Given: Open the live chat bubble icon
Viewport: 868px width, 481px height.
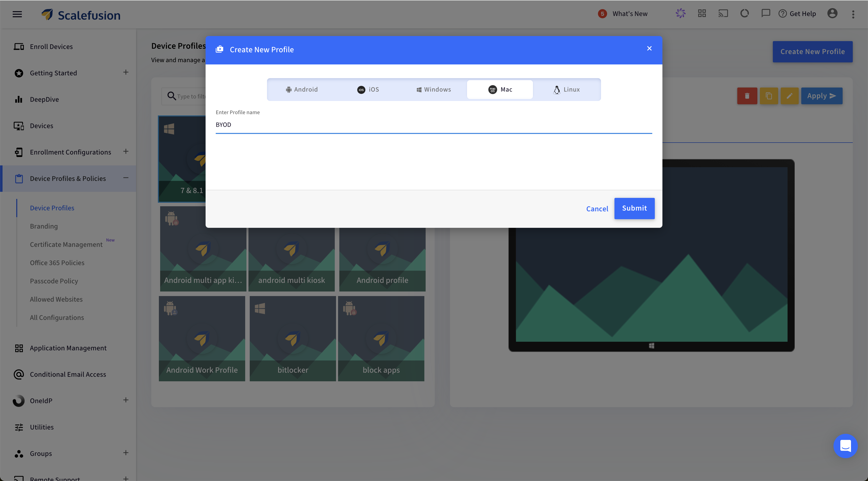Looking at the screenshot, I should [845, 446].
